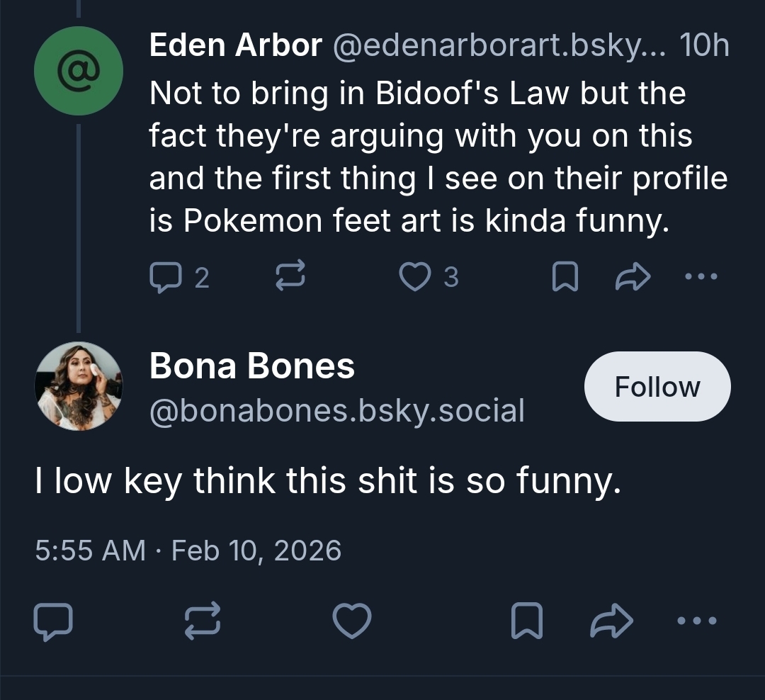Reply to Bona Bones' post

[53, 622]
